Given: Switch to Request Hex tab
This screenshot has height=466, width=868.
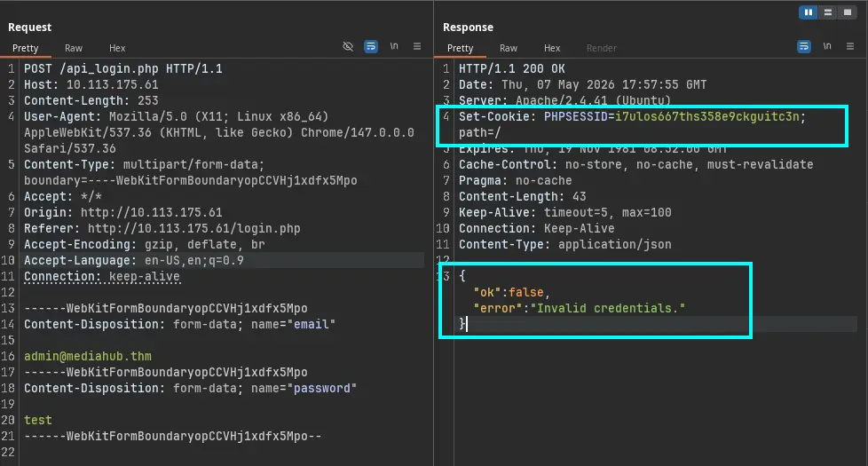Looking at the screenshot, I should point(117,48).
